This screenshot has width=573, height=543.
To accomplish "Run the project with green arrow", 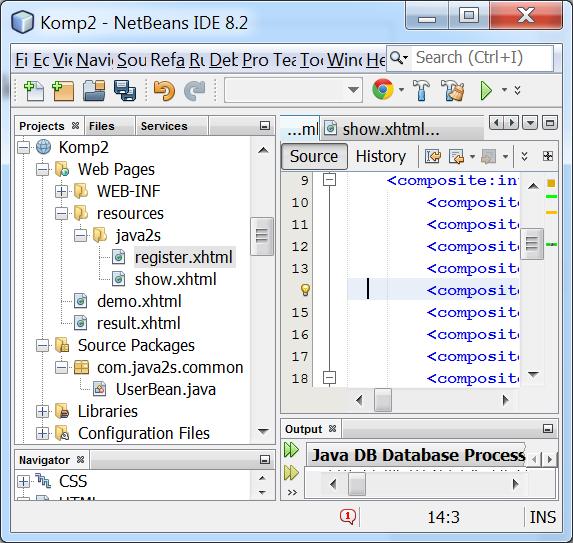I will 486,90.
